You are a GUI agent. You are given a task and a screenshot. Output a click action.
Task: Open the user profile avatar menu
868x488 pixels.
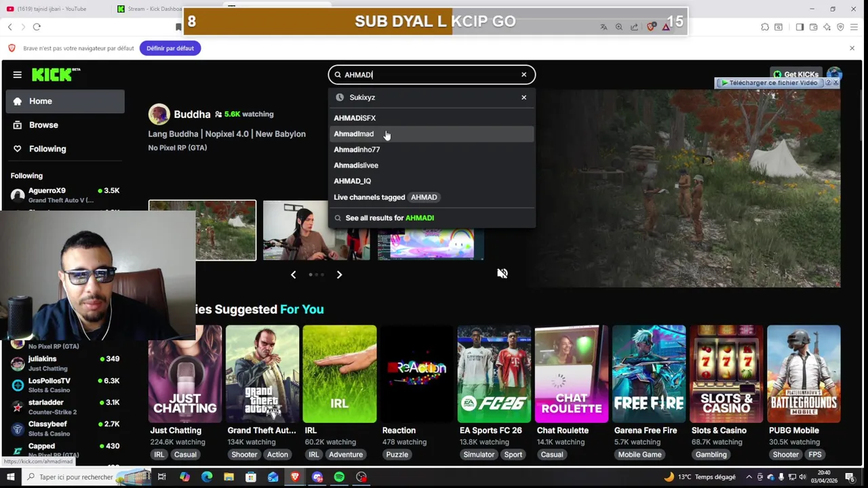[834, 75]
